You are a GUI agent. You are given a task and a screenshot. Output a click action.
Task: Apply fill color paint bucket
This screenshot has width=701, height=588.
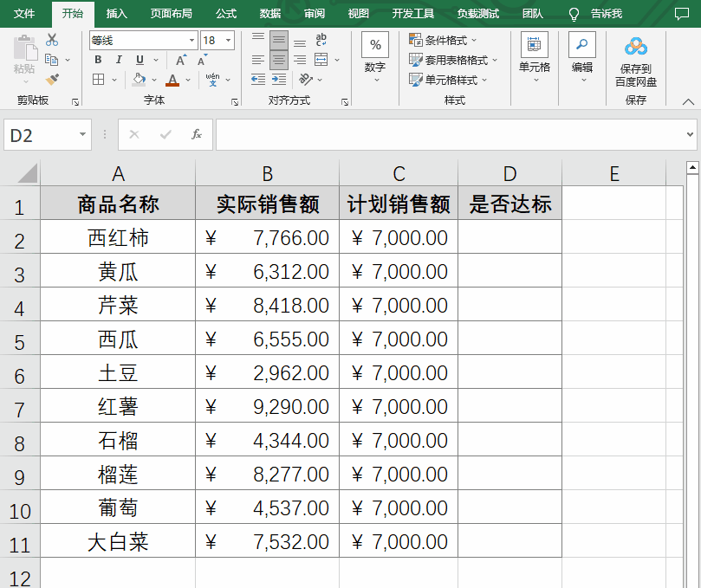pos(139,80)
